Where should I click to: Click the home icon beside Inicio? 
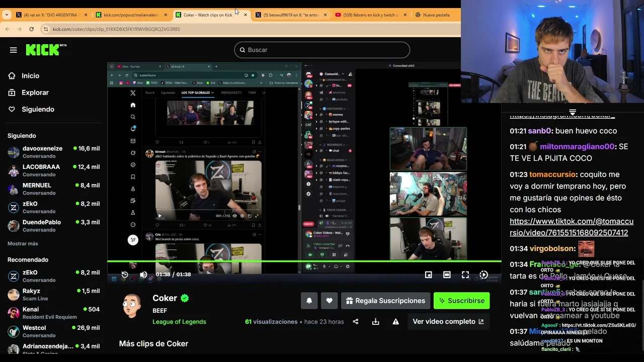pyautogui.click(x=12, y=76)
